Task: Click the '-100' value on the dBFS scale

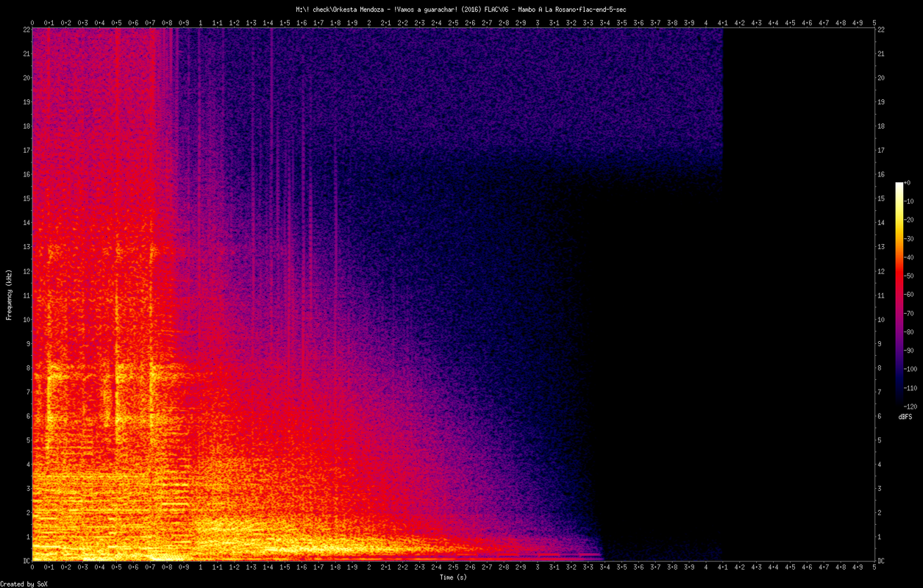Action: pos(910,369)
